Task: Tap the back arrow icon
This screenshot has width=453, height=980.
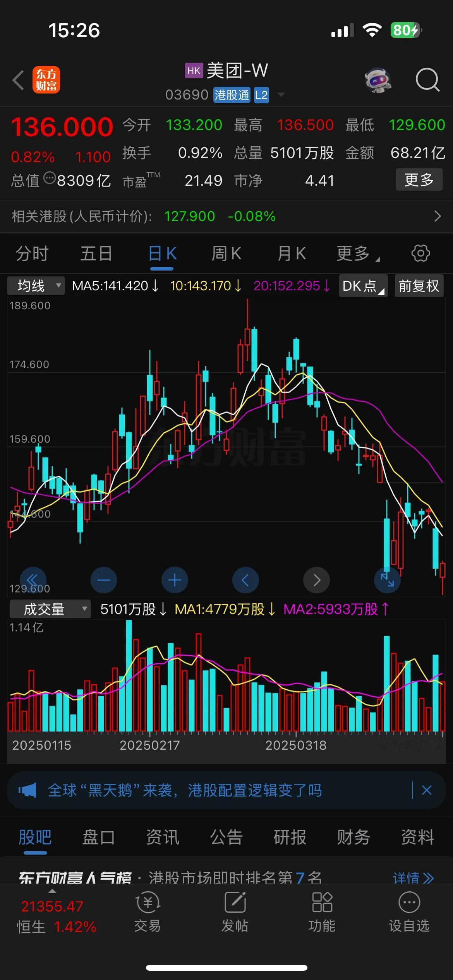Action: (x=18, y=81)
